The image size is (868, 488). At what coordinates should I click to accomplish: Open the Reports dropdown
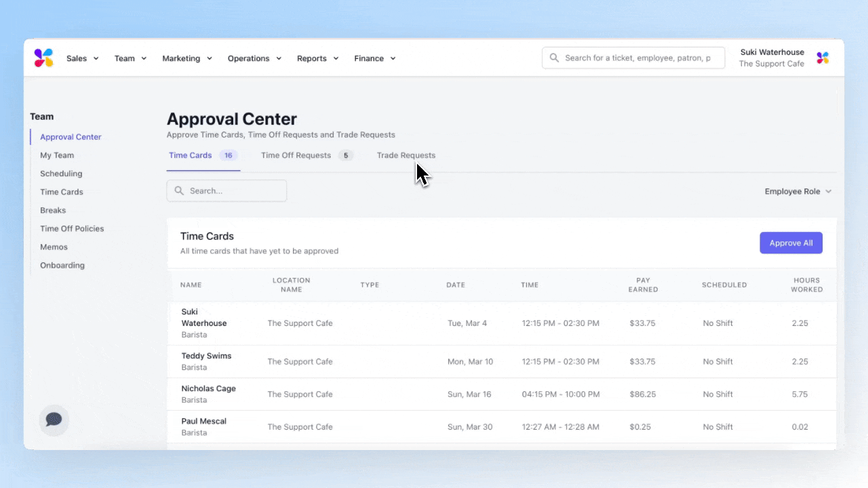pyautogui.click(x=318, y=58)
